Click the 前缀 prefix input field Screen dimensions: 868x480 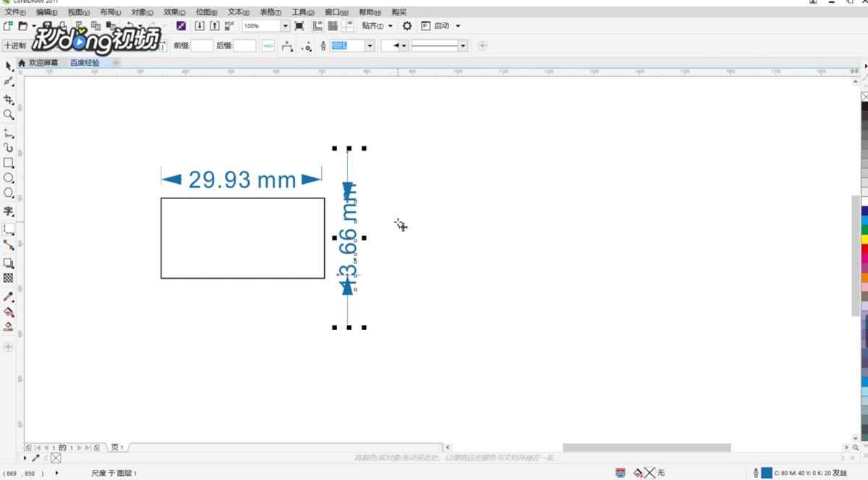click(x=202, y=46)
